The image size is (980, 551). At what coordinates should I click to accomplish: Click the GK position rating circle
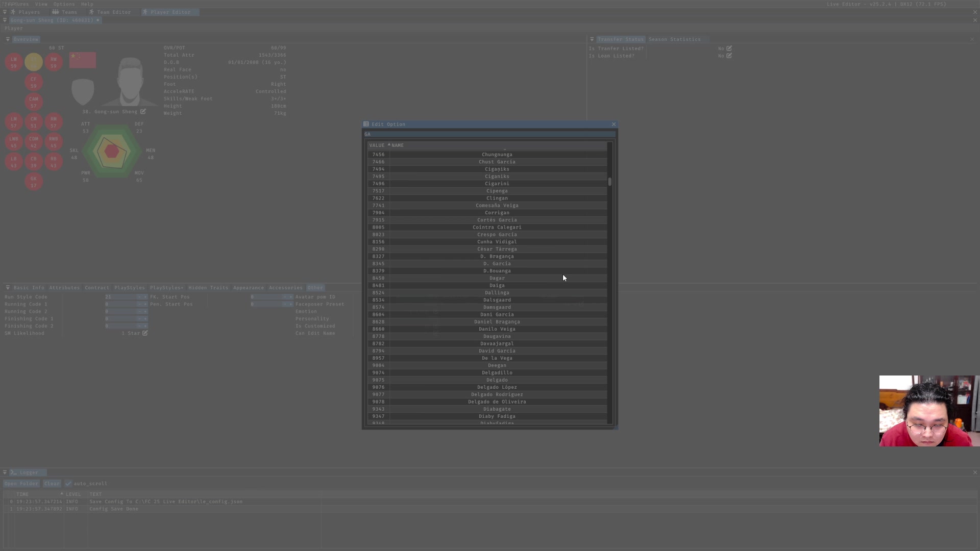[34, 182]
